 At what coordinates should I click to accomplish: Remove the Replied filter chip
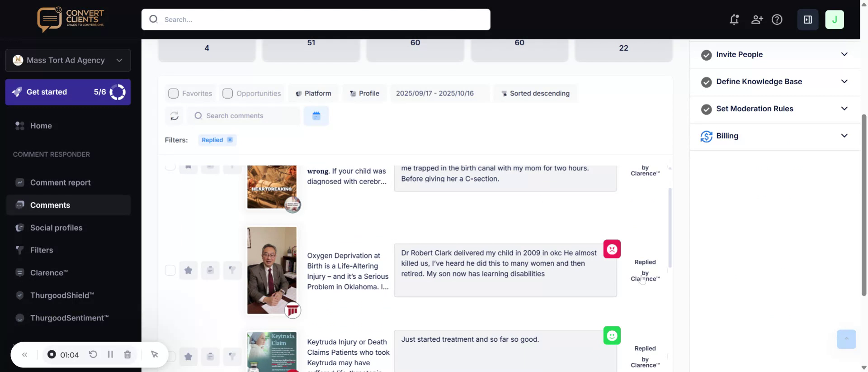pos(230,140)
